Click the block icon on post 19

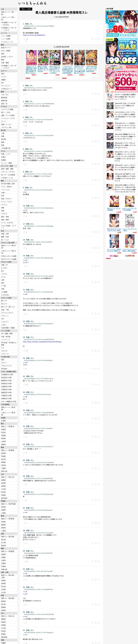pyautogui.click(x=99, y=266)
